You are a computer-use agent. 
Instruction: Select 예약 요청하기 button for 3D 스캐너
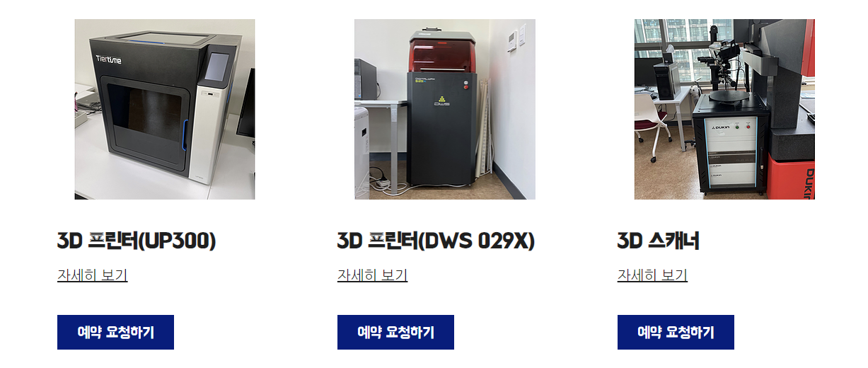tap(676, 332)
